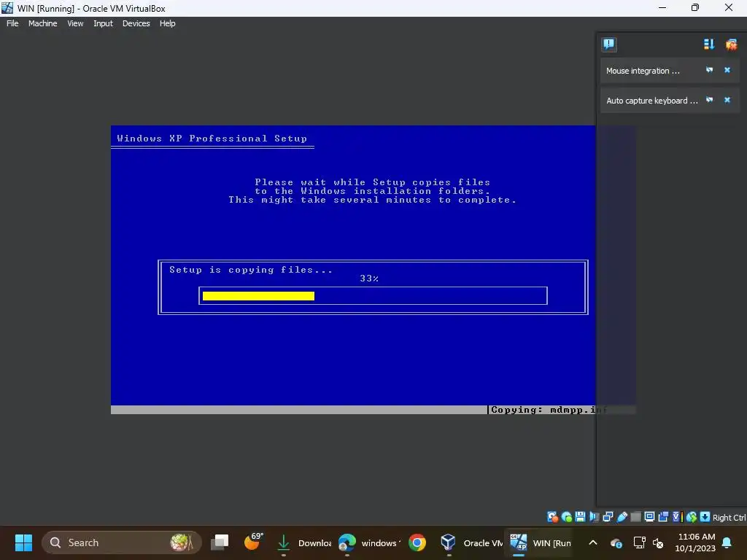Click the 33% progress text
Image resolution: width=747 pixels, height=560 pixels.
click(369, 279)
